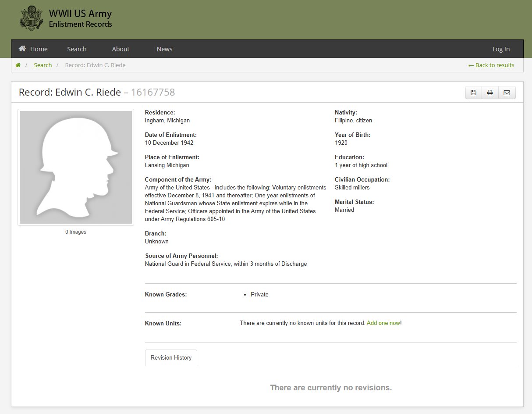532x414 pixels.
Task: Open the Search navigation menu item
Action: pos(77,49)
